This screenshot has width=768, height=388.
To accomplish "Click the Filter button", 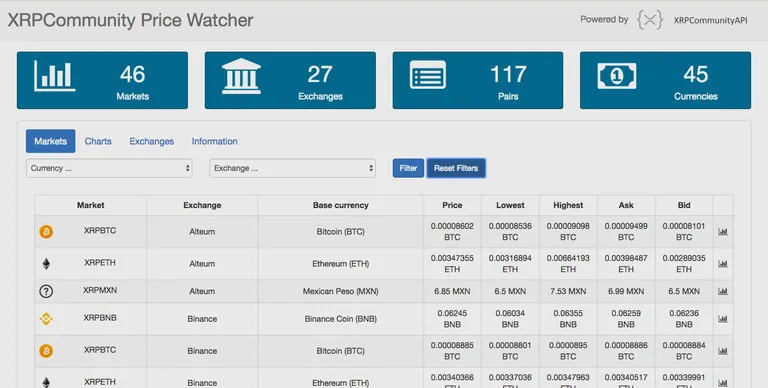I will point(408,168).
